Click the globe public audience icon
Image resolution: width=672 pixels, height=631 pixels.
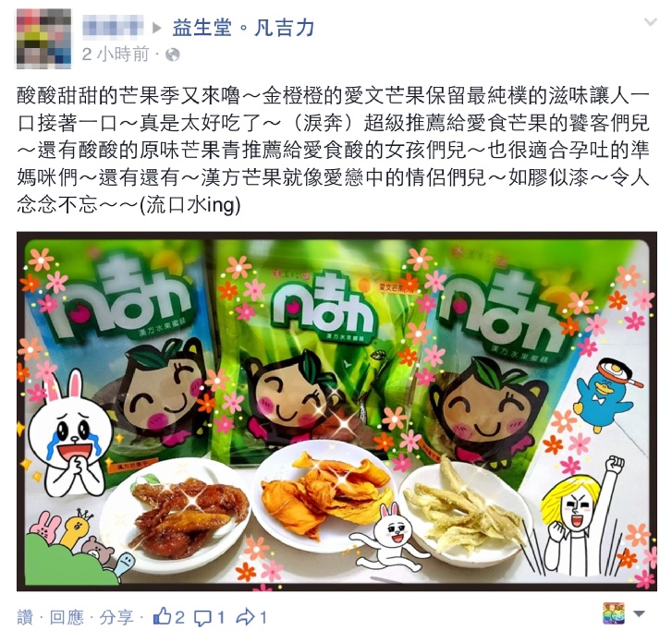point(172,55)
